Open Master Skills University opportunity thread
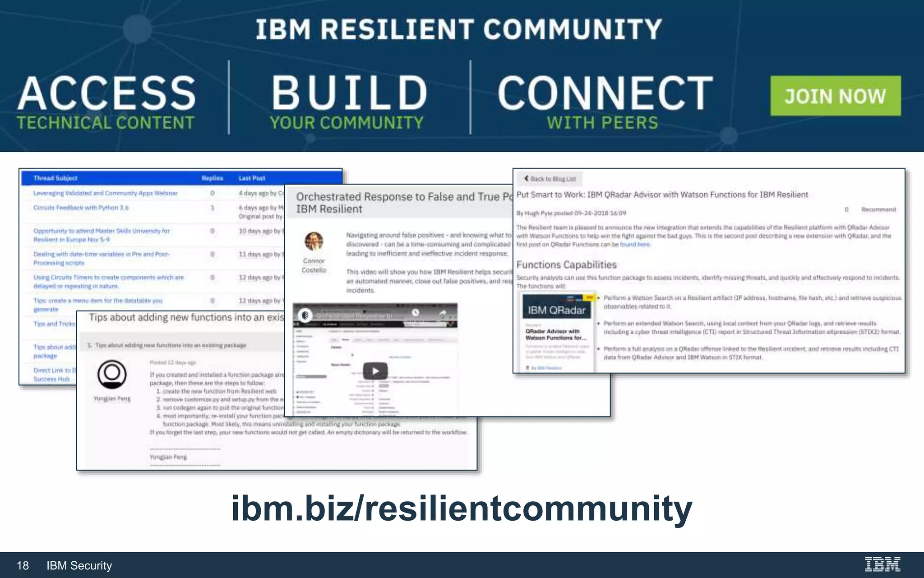 pyautogui.click(x=102, y=235)
